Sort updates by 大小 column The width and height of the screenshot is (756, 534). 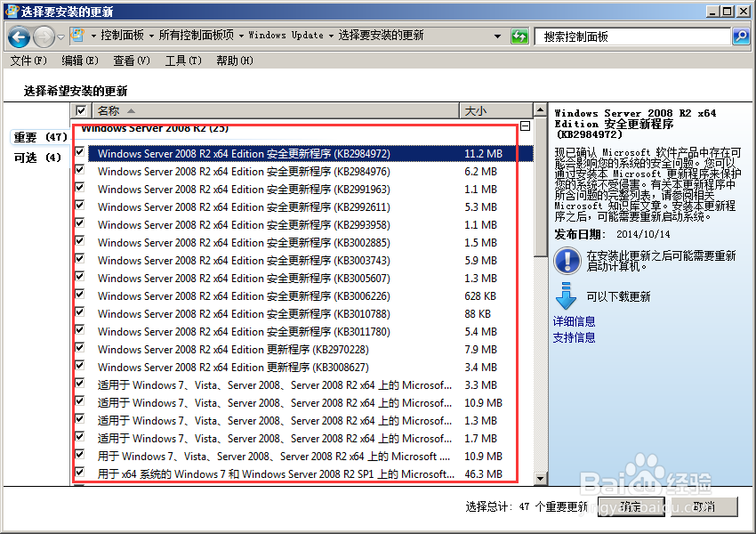[x=496, y=110]
